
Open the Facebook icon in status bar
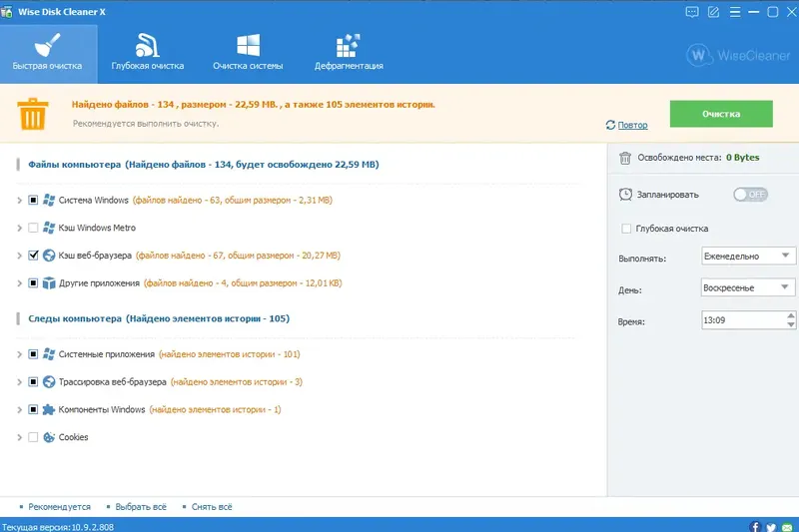pos(755,526)
